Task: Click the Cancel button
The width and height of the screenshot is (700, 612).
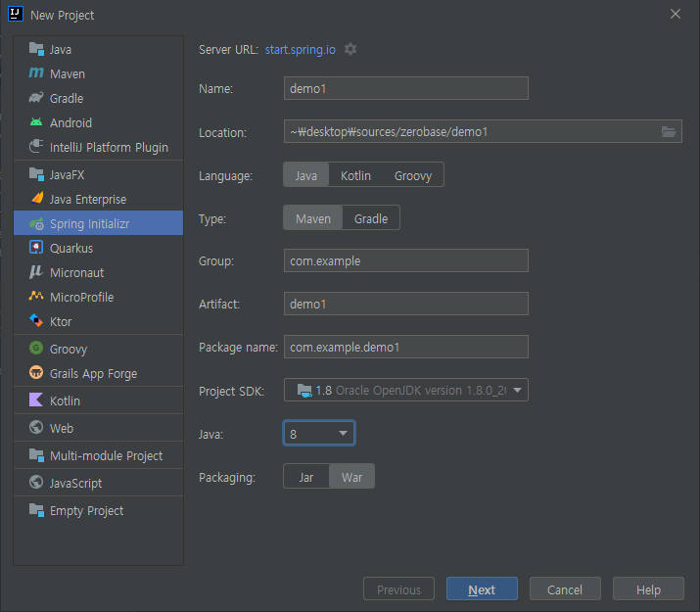Action: (565, 589)
